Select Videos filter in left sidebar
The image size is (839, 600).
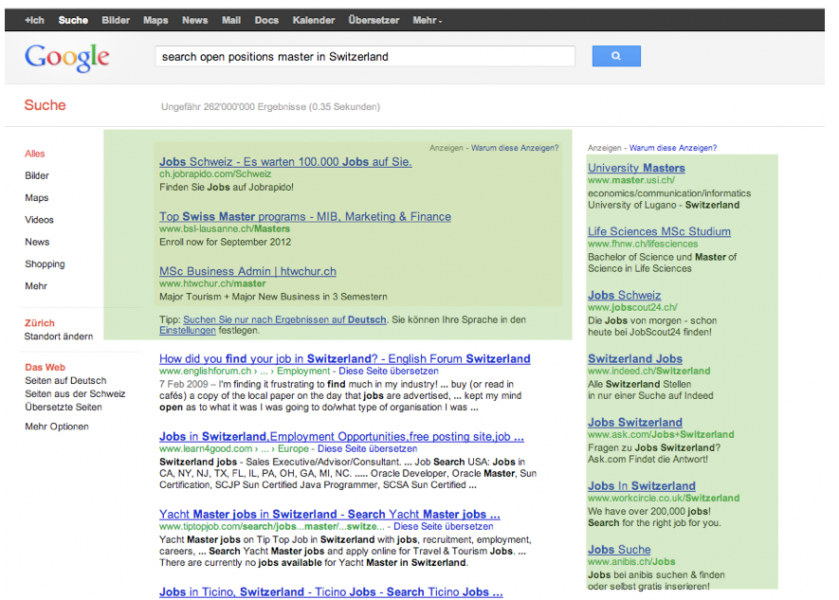pos(39,220)
